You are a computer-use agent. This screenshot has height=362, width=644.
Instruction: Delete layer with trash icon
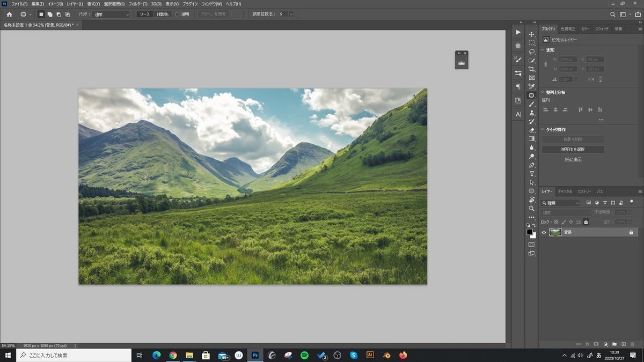(633, 344)
